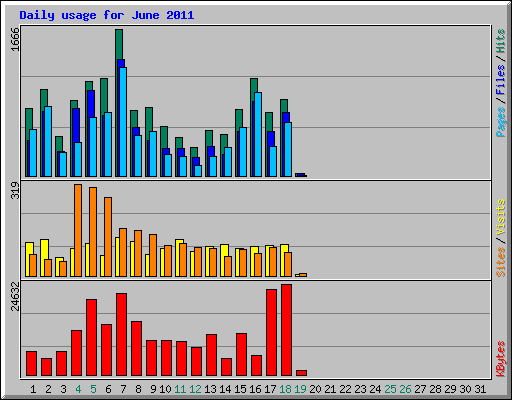Click day label 3 on the x-axis
The width and height of the screenshot is (512, 400).
point(63,389)
